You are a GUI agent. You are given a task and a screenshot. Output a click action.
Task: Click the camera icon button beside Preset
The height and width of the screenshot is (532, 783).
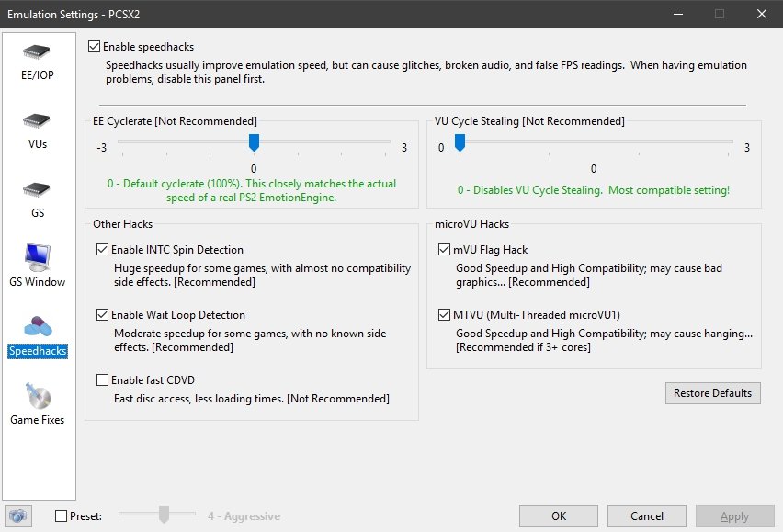tap(18, 516)
